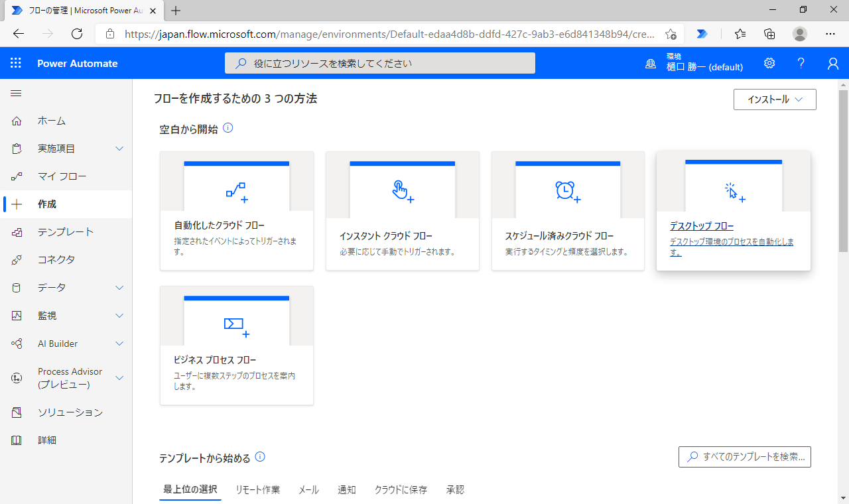Click the flow icon beside マイ フロー
This screenshot has height=504, width=849.
click(17, 176)
